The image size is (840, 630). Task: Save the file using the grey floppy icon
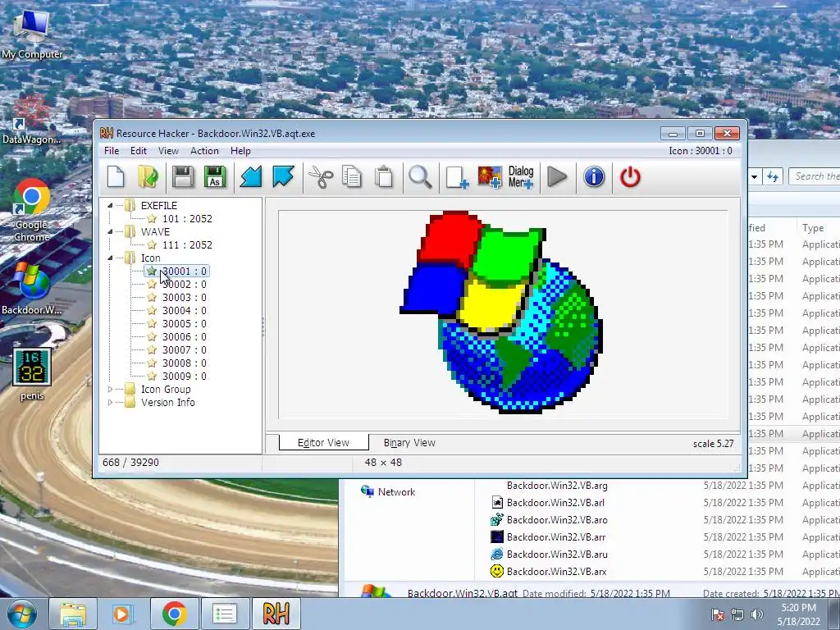183,177
